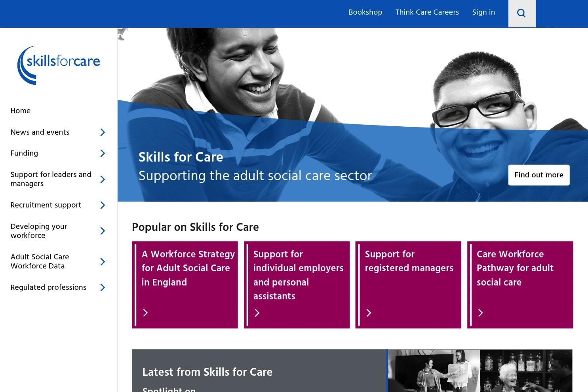This screenshot has width=588, height=392.
Task: Click arrow icon on registered managers card
Action: [369, 313]
